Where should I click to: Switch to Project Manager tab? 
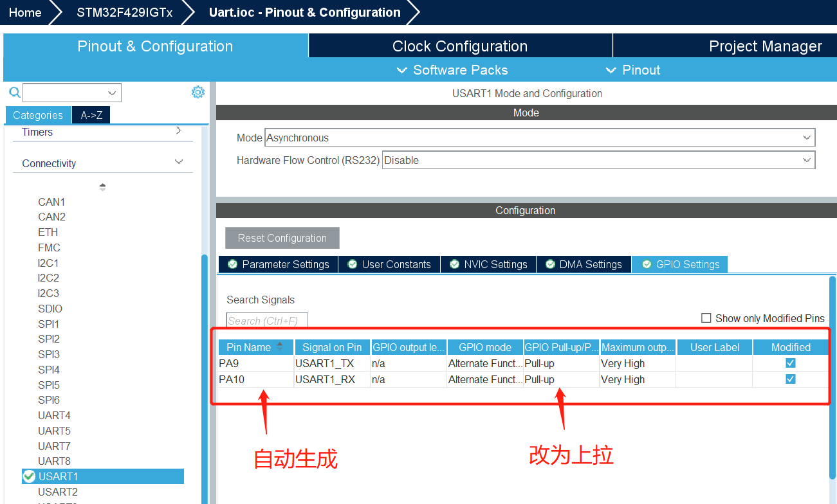pos(725,46)
